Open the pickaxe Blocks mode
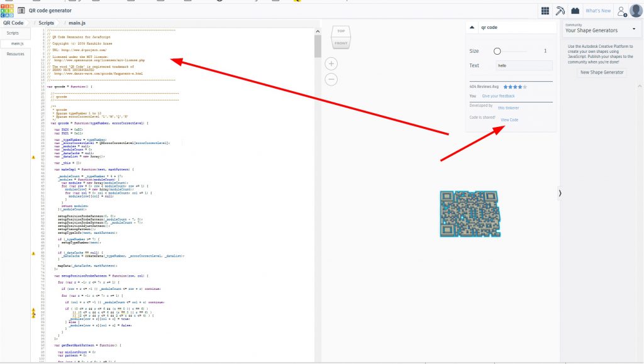This screenshot has height=364, width=644. pos(560,11)
